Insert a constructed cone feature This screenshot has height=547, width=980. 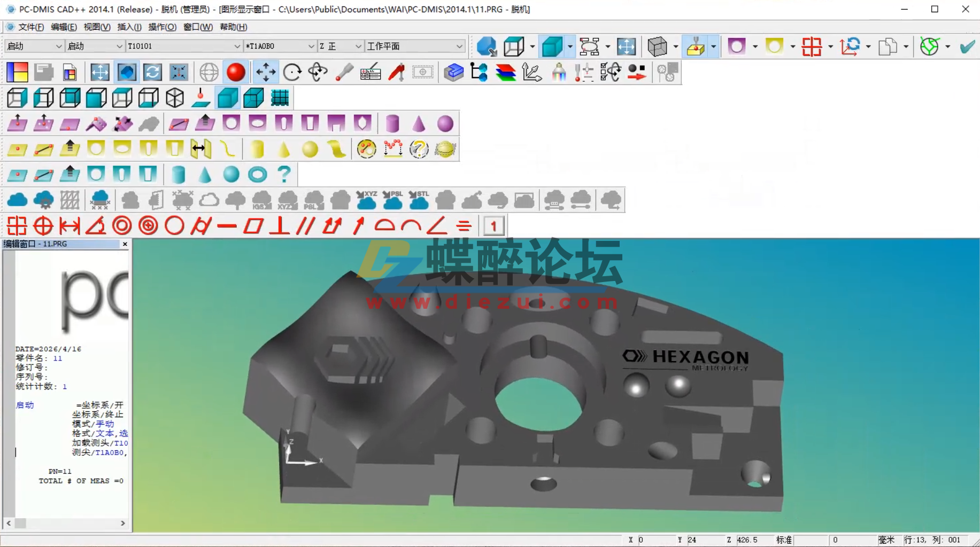[x=204, y=174]
